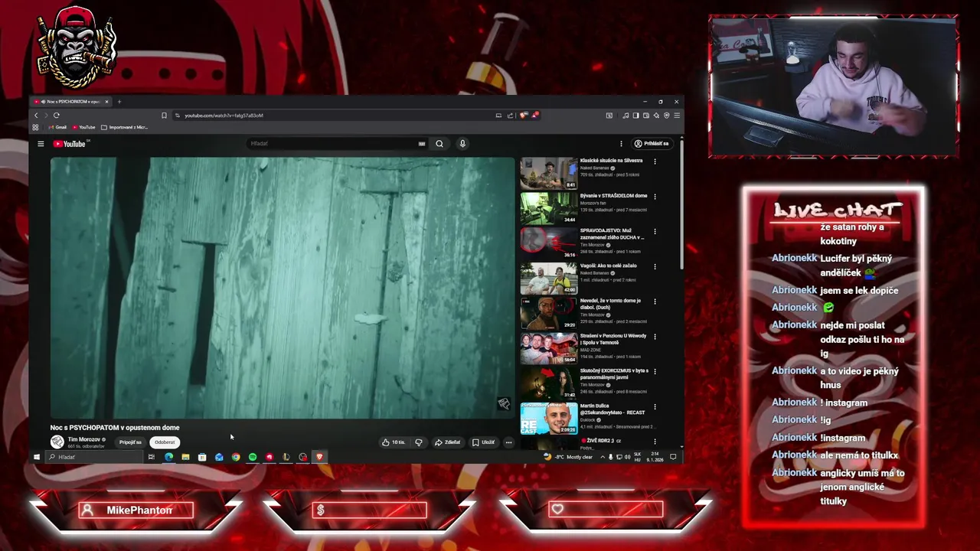Open Bývanie v STRAŠIDELOM dome video
This screenshot has width=980, height=551.
coord(549,208)
